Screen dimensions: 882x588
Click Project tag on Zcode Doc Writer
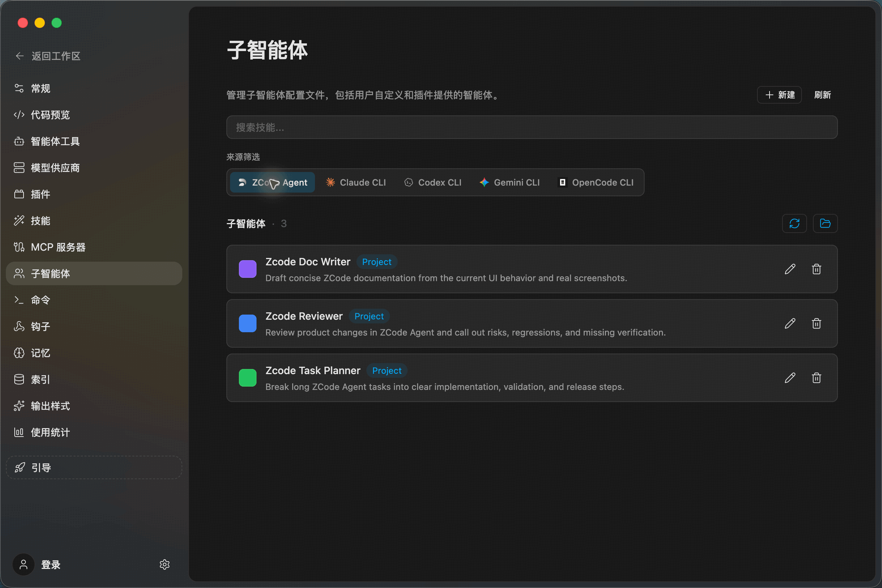[376, 262]
